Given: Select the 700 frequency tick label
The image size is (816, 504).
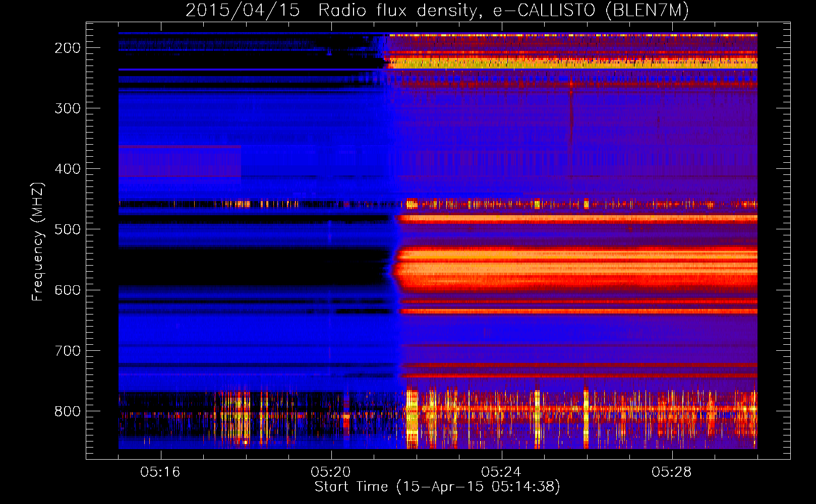Looking at the screenshot, I should [67, 350].
